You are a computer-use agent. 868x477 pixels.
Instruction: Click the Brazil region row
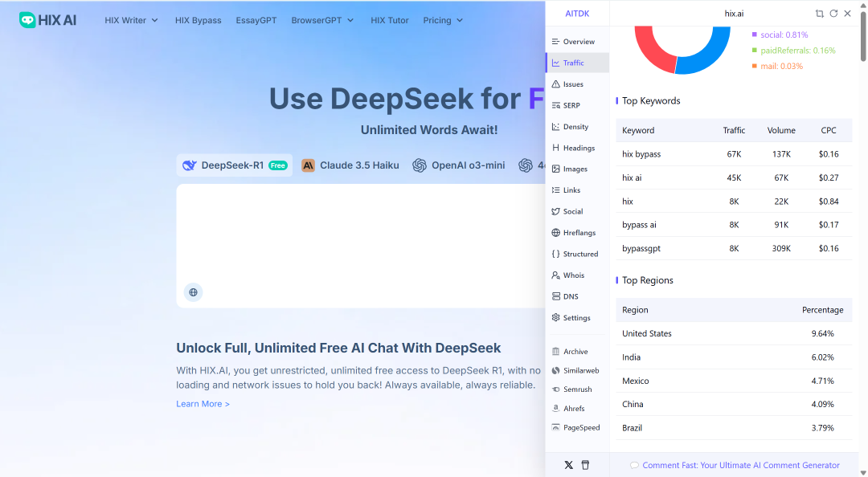point(734,428)
